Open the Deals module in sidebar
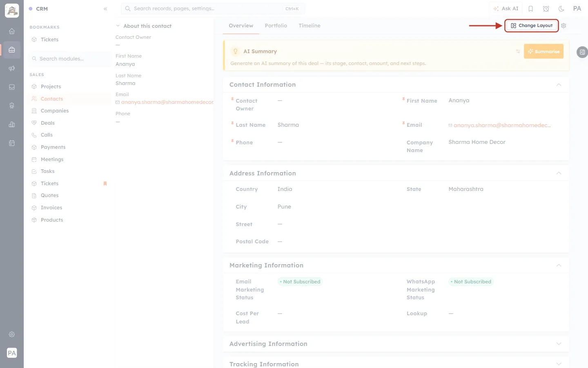 [48, 123]
